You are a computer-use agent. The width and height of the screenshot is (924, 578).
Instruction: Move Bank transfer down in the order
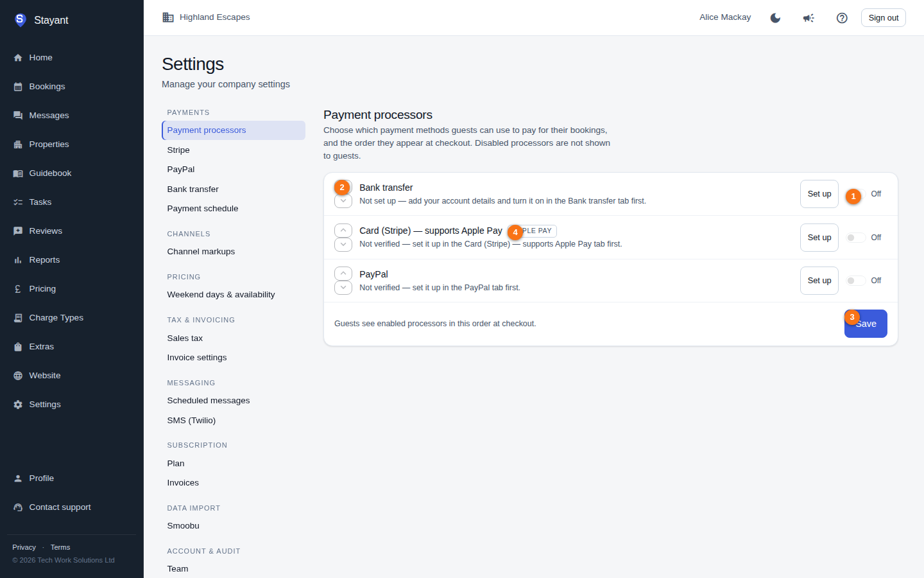343,202
